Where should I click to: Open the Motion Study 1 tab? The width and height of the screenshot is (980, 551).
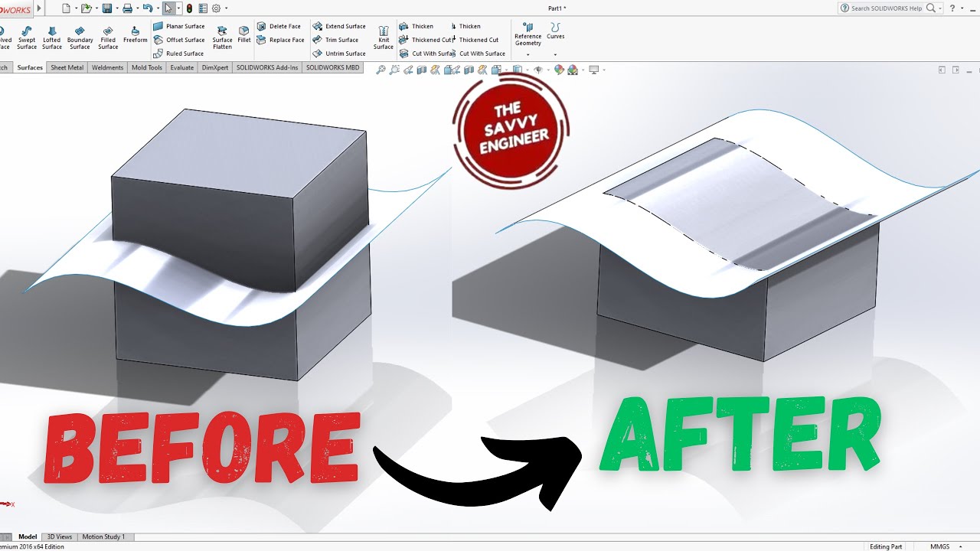pos(103,536)
